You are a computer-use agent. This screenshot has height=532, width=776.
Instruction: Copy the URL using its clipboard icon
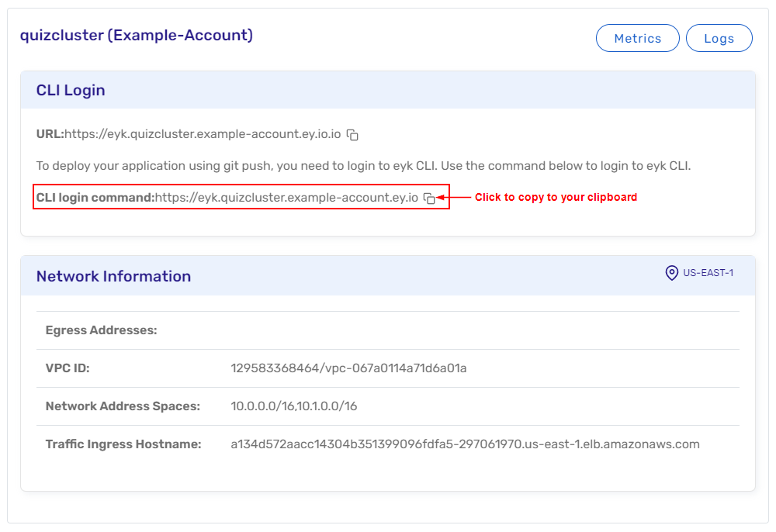coord(352,135)
